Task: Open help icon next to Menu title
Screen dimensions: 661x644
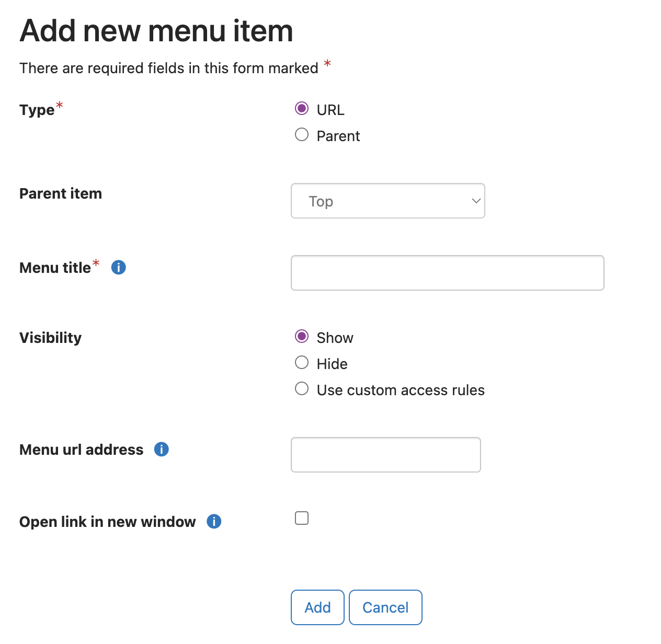Action: tap(119, 268)
